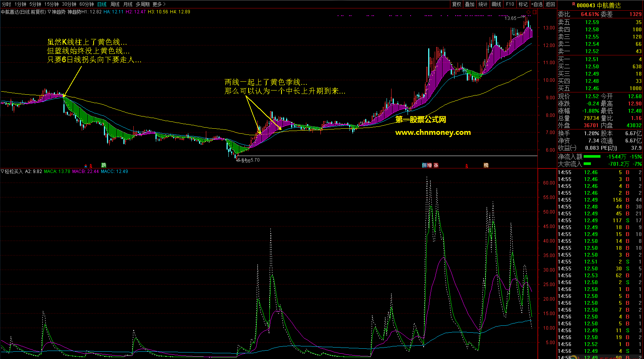Click the 60.00 indicator axis label
The image size is (644, 359).
549,183
